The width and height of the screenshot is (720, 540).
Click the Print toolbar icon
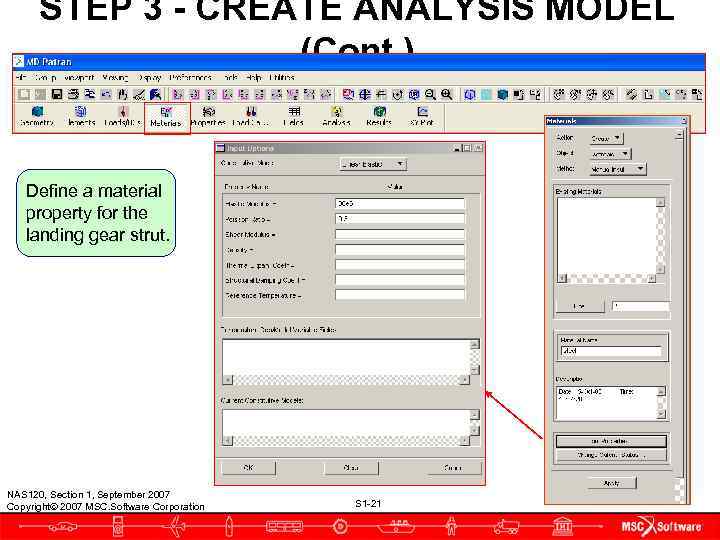tap(73, 95)
